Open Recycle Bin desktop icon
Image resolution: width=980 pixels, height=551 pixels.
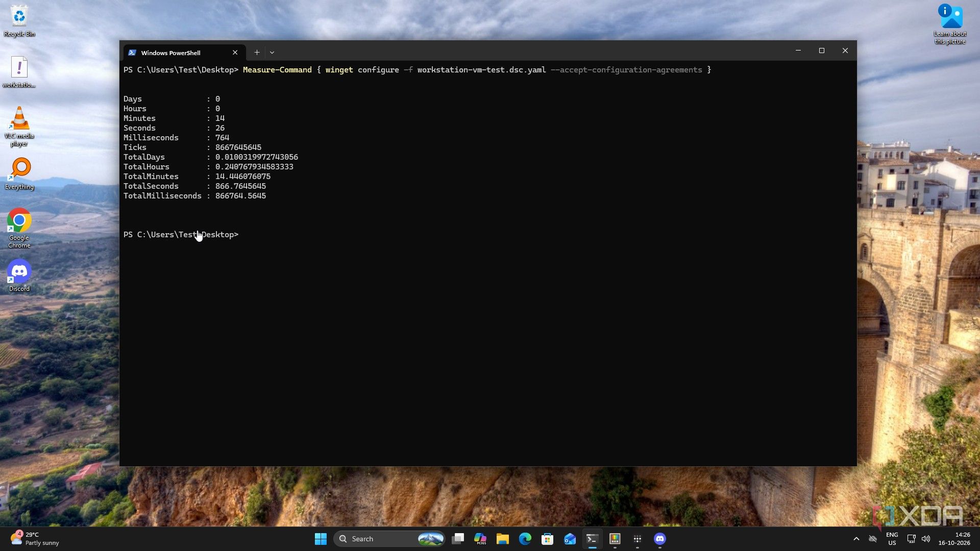[19, 20]
